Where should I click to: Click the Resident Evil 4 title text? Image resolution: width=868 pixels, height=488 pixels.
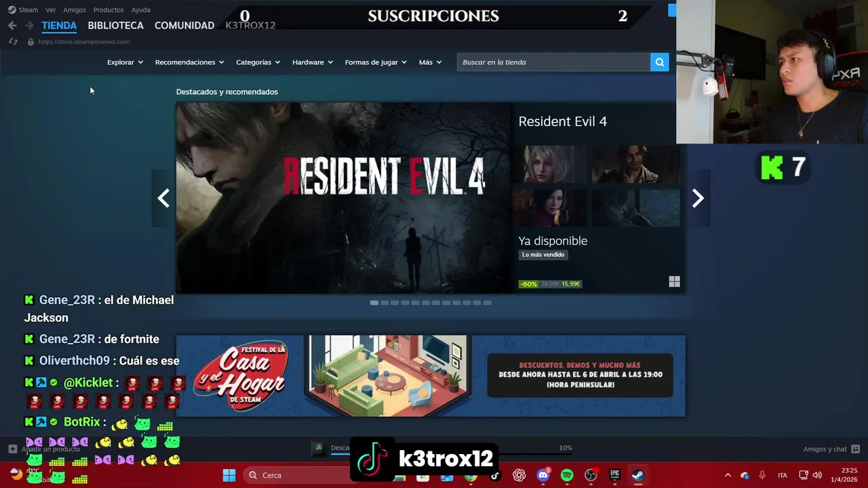pyautogui.click(x=563, y=122)
